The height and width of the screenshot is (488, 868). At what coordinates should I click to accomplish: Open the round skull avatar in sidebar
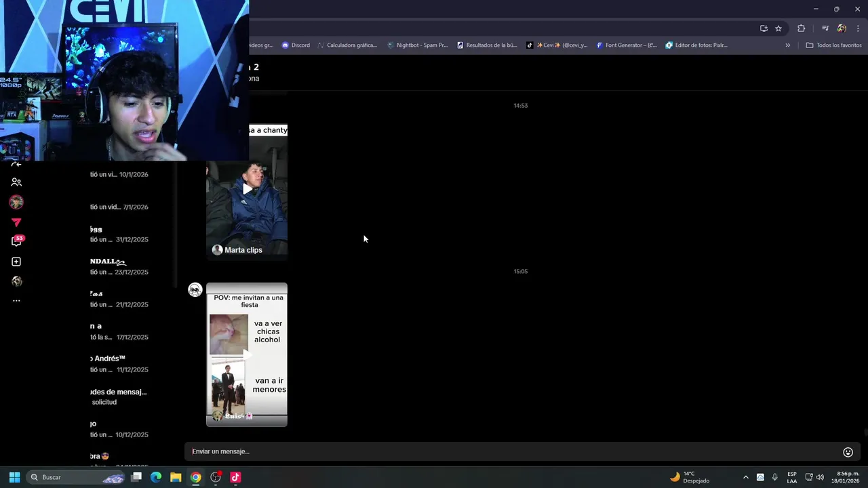[x=16, y=281]
